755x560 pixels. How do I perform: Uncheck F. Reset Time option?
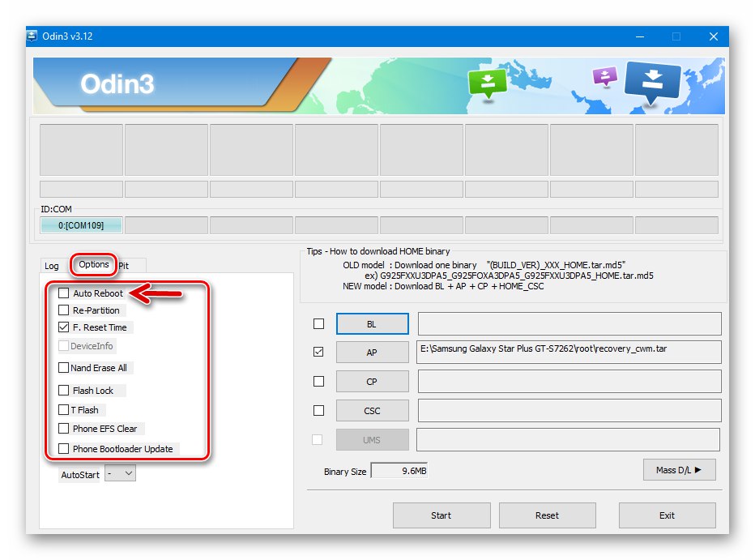(x=63, y=327)
